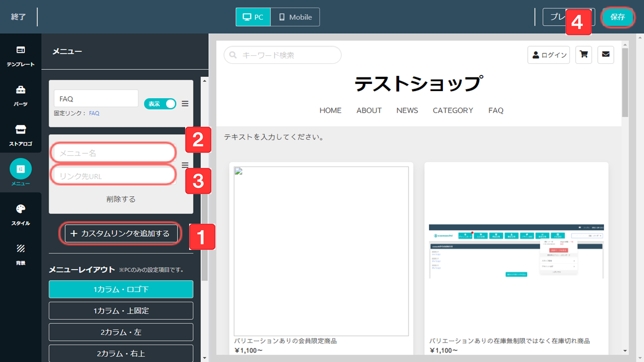644x362 pixels.
Task: Click the ログイン button in the preview
Action: click(x=548, y=55)
